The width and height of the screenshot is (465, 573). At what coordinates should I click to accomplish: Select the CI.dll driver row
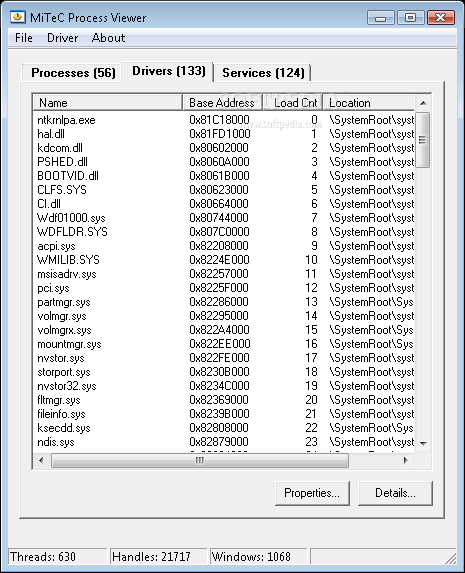(224, 204)
